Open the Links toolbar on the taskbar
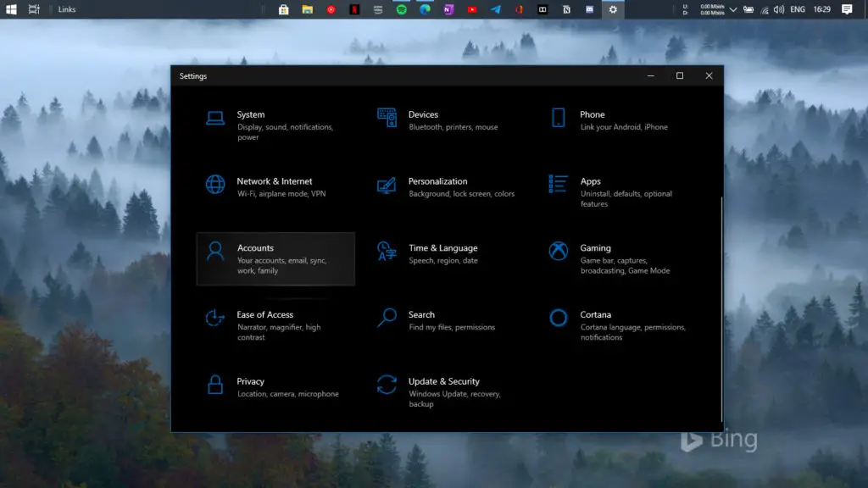The width and height of the screenshot is (868, 488). click(66, 9)
